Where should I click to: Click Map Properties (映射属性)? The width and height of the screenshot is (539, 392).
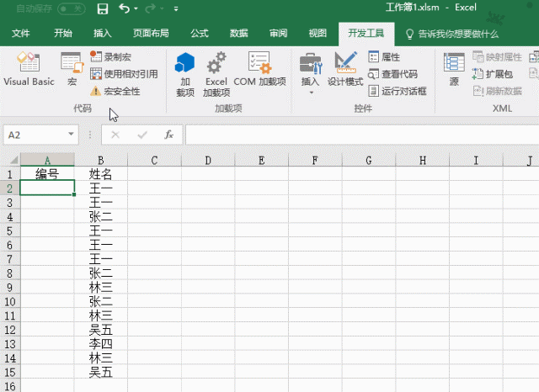[x=497, y=56]
